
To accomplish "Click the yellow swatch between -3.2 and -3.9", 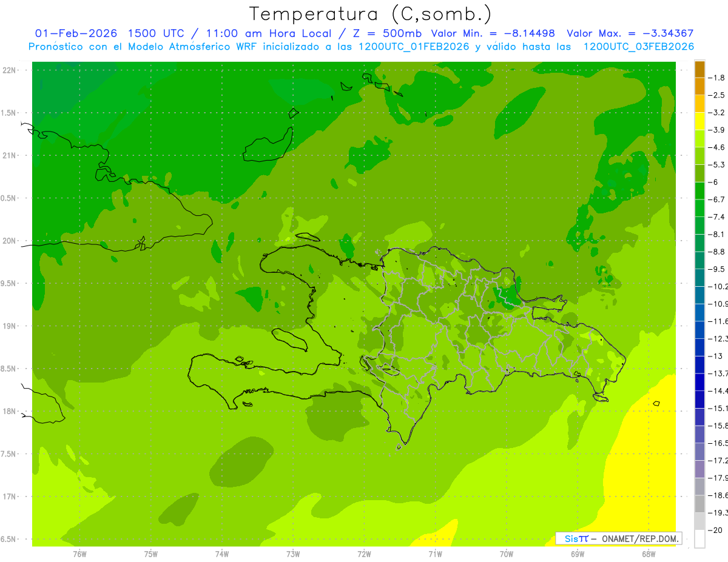I will [699, 121].
